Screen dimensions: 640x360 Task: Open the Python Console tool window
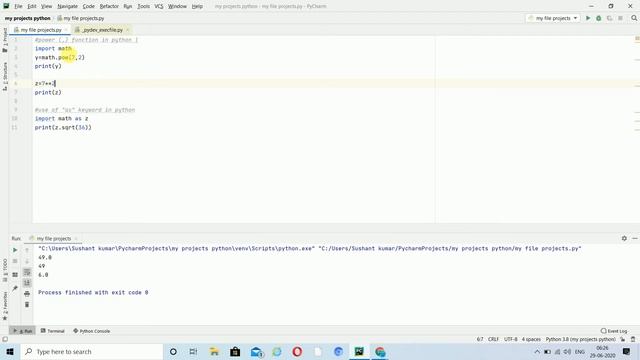(91, 331)
